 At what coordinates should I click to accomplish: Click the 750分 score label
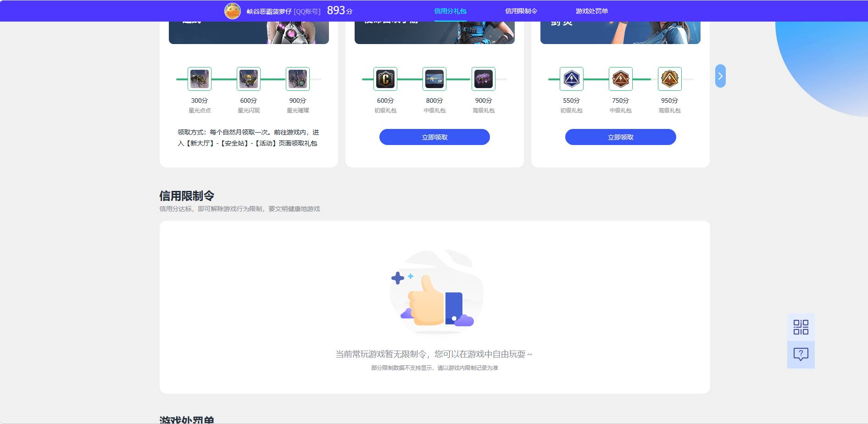(620, 100)
